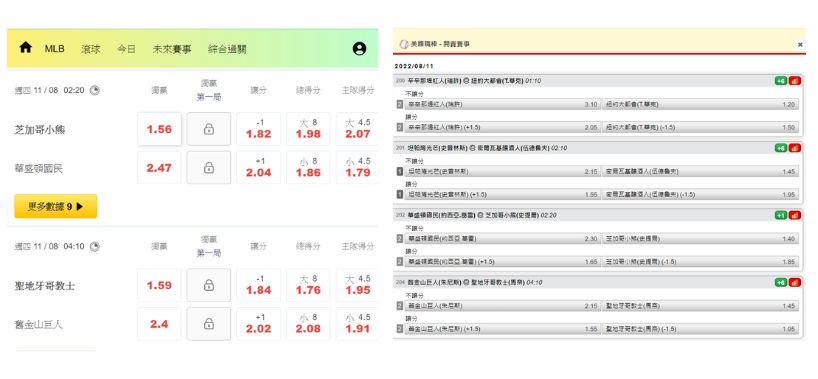Select match 201 moneyline odds 1.45
This screenshot has height=379, width=818.
pos(700,171)
